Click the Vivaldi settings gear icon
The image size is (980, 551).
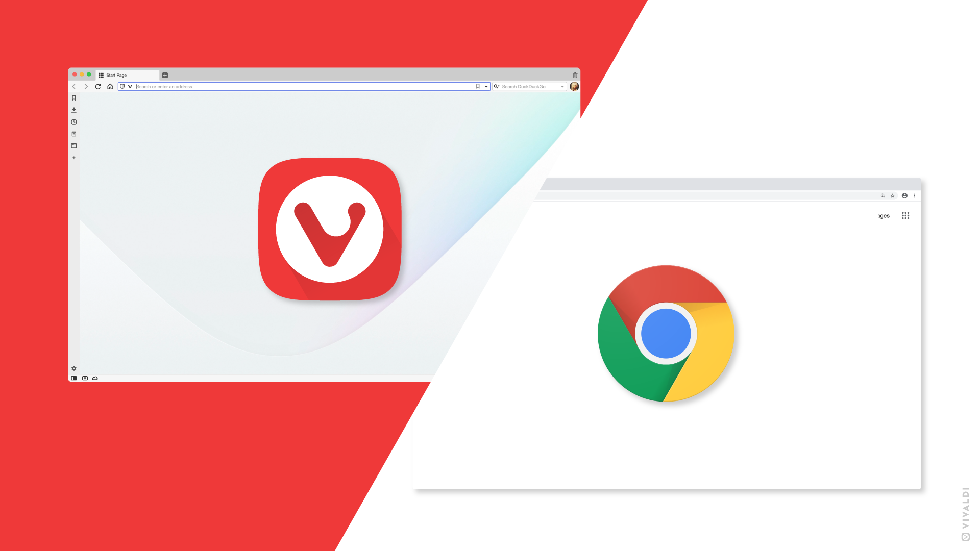pyautogui.click(x=74, y=368)
